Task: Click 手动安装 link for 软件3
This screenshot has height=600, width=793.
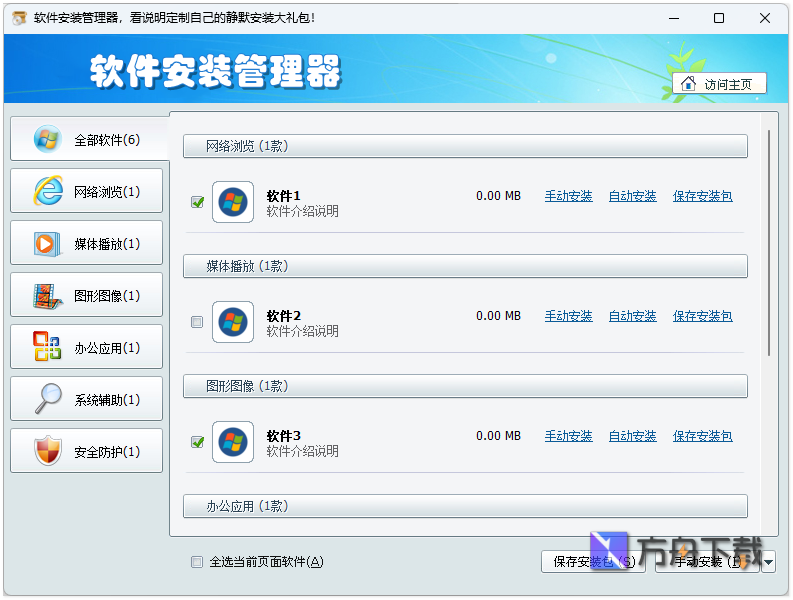Action: pos(568,436)
